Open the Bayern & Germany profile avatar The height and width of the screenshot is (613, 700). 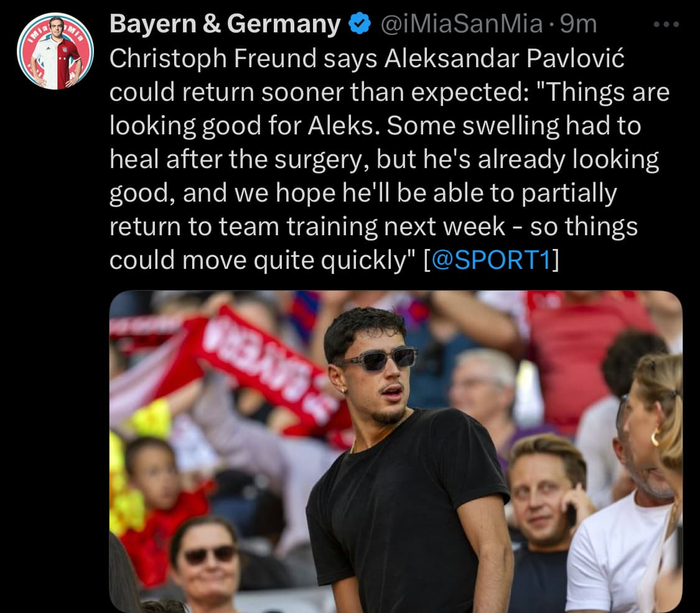55,51
